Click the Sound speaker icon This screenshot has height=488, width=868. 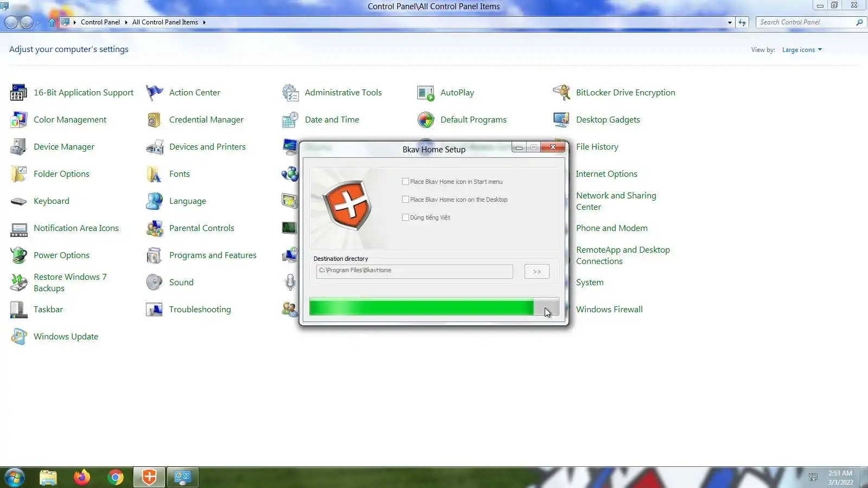(x=154, y=282)
